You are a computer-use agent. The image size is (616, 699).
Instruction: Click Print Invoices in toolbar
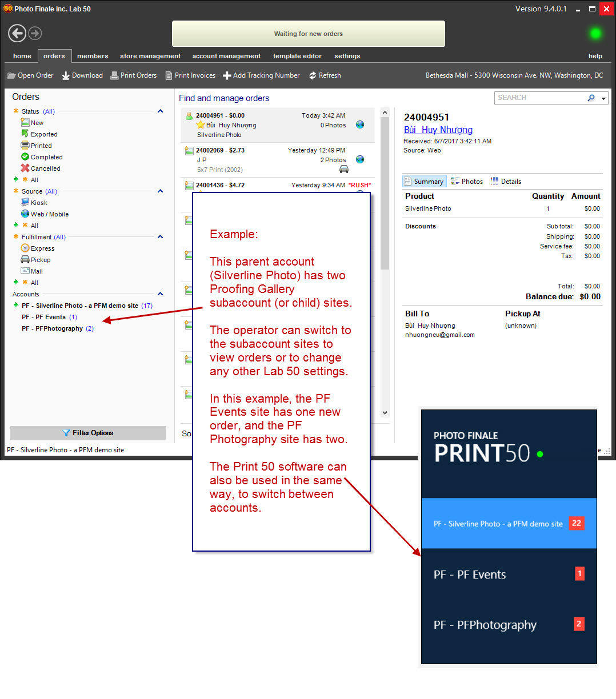click(x=190, y=75)
